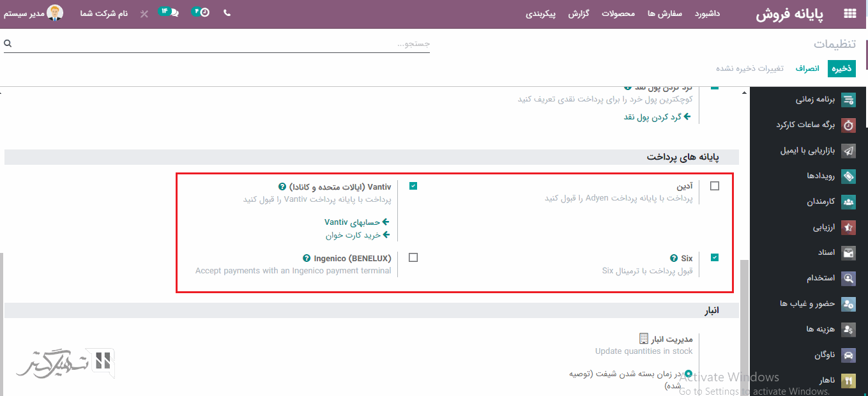Click the 'Update quantities in stock' description
Viewport: 868px width, 396px height.
(x=644, y=351)
